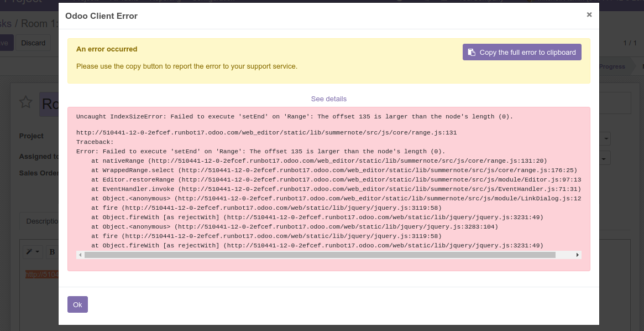Click the 'at nativeRange' traceback line
This screenshot has width=644, height=331.
319,161
